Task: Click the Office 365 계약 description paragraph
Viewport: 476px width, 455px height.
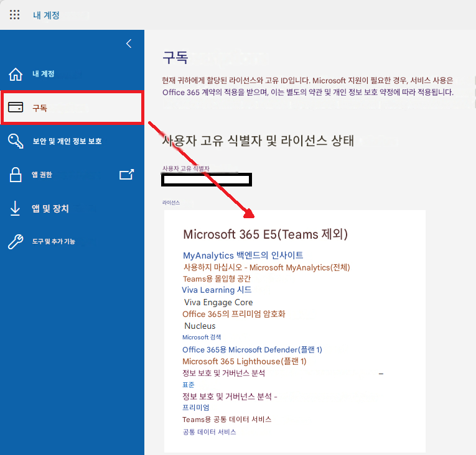Action: click(307, 86)
